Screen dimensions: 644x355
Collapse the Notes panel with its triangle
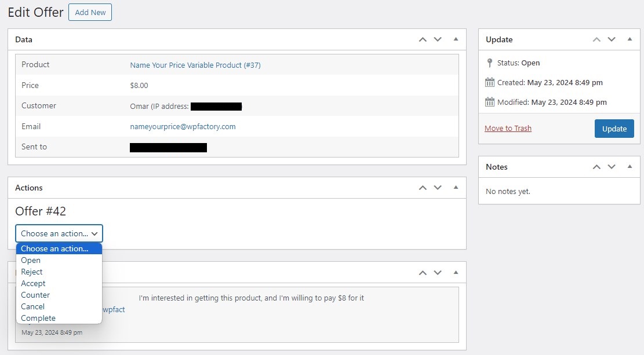(630, 167)
